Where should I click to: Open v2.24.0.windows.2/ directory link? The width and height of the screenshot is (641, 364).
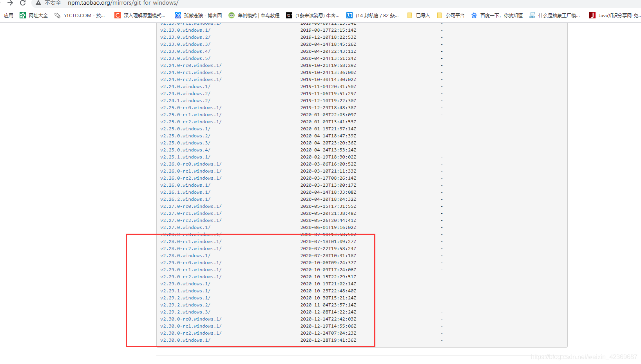click(185, 94)
